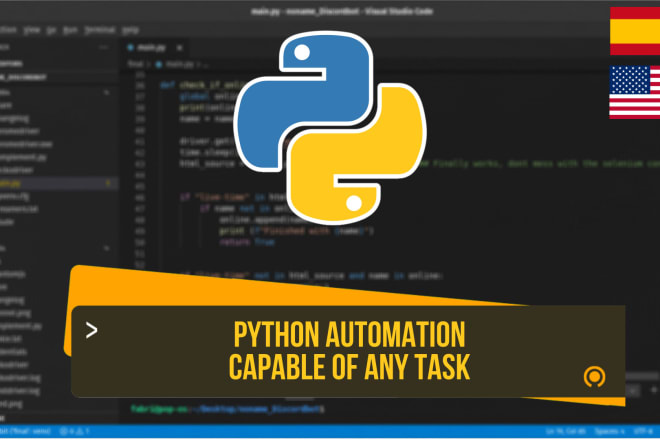The height and width of the screenshot is (440, 660).
Task: Click the 'PYTHON AUTOMATION' banner headline
Action: [349, 334]
